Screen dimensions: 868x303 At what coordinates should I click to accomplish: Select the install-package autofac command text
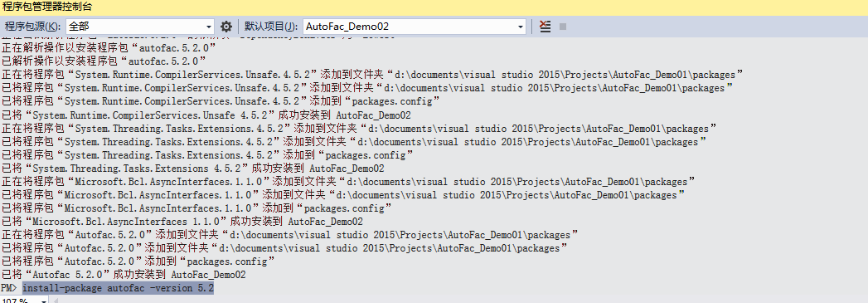(x=118, y=288)
